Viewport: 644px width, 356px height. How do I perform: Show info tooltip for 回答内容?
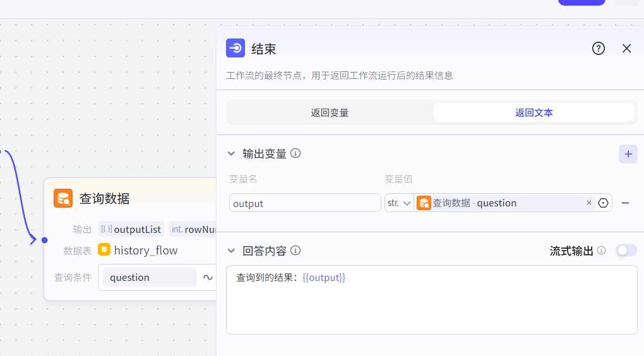(295, 251)
